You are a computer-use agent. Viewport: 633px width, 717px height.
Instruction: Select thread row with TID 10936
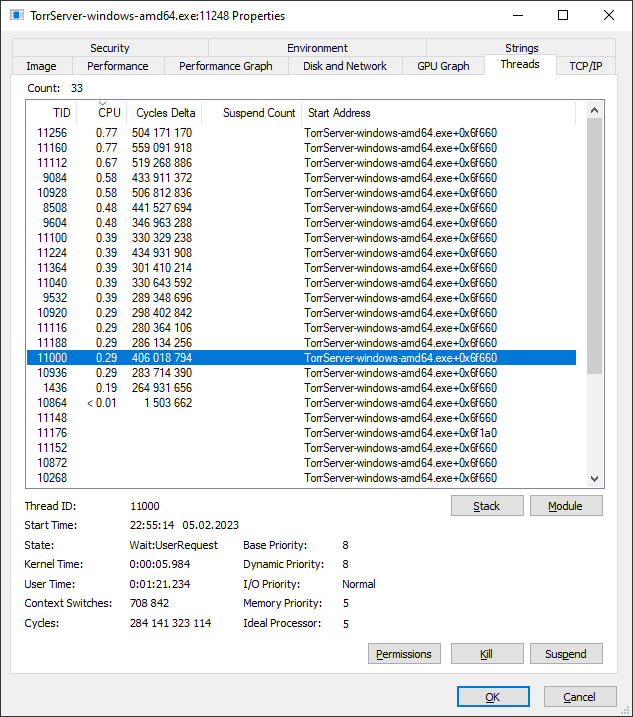click(301, 373)
